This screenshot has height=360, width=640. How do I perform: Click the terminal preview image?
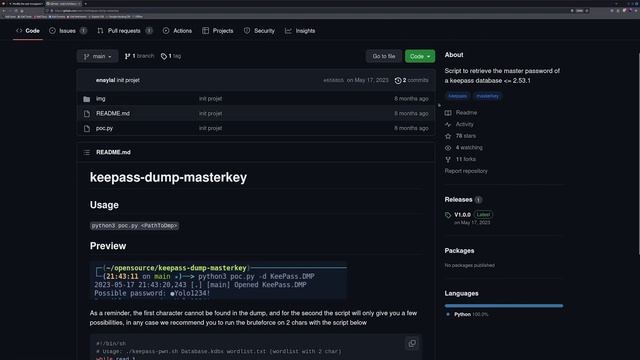click(x=218, y=281)
